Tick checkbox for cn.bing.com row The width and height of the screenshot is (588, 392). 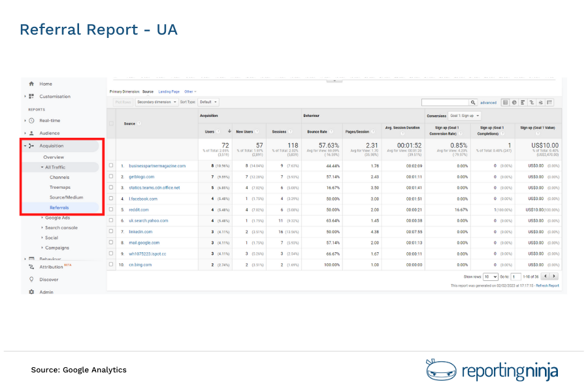[111, 265]
